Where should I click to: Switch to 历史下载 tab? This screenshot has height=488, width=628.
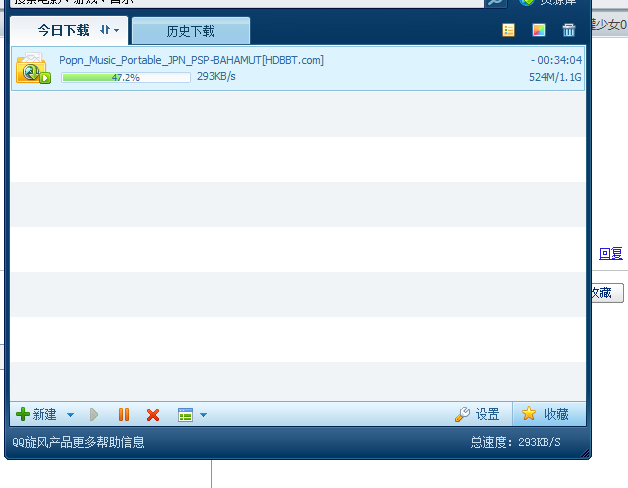(191, 31)
